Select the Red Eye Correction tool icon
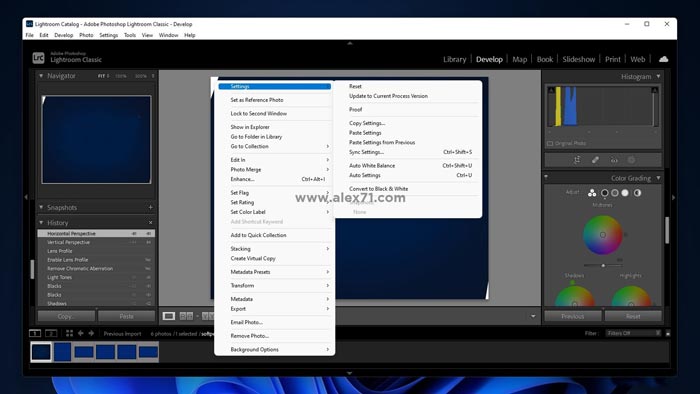The height and width of the screenshot is (394, 700). tap(614, 160)
